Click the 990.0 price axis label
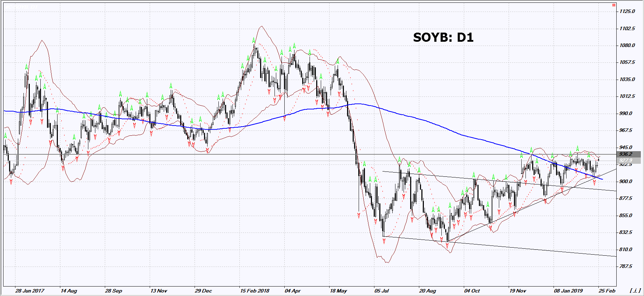This screenshot has width=644, height=296. [x=626, y=113]
